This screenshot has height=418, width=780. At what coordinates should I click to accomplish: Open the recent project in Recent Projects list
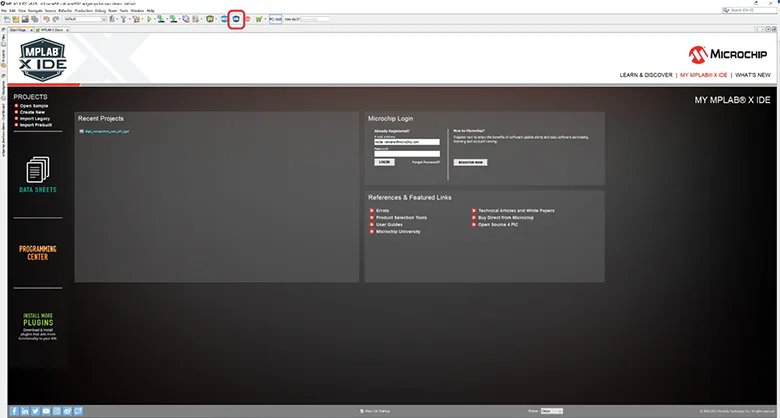pyautogui.click(x=106, y=131)
